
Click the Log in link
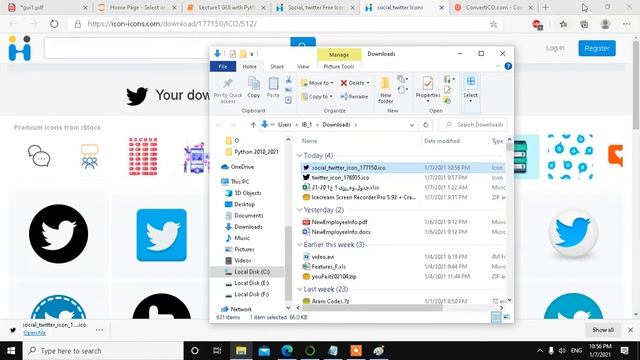tap(555, 48)
